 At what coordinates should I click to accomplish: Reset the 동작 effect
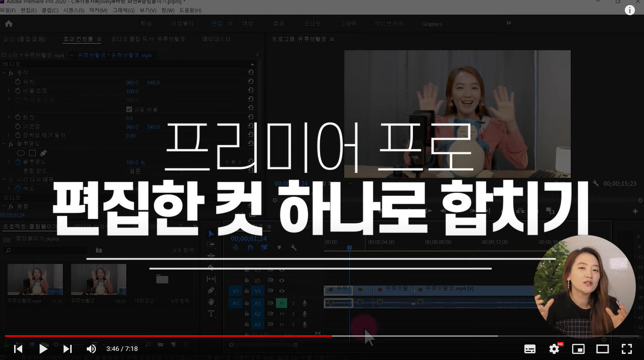[x=251, y=73]
